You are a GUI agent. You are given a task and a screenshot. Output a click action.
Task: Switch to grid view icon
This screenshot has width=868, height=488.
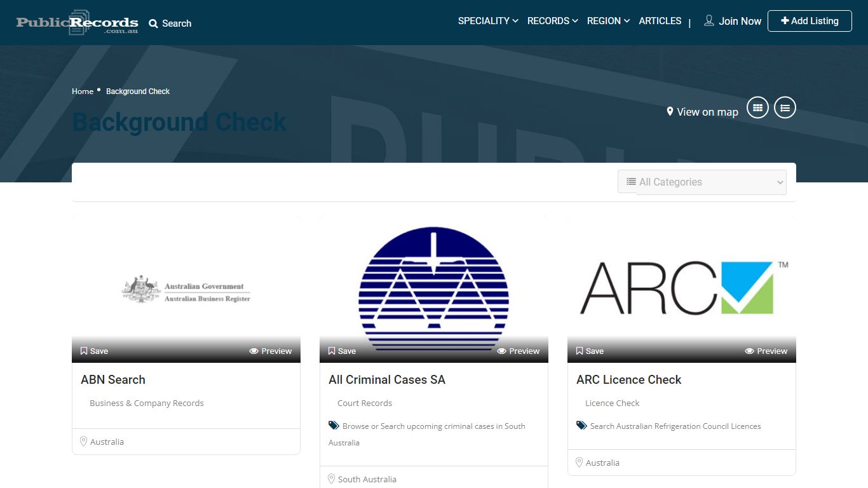[x=757, y=108]
